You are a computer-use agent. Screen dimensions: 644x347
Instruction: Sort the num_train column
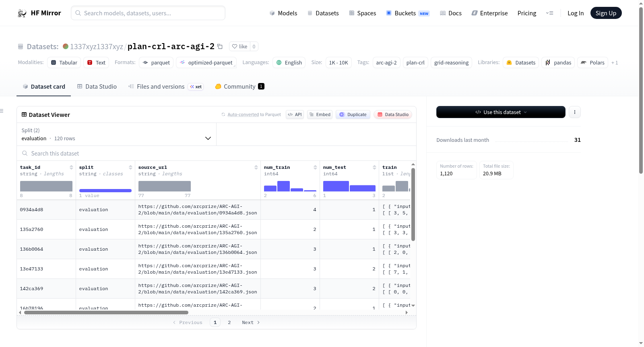click(315, 167)
